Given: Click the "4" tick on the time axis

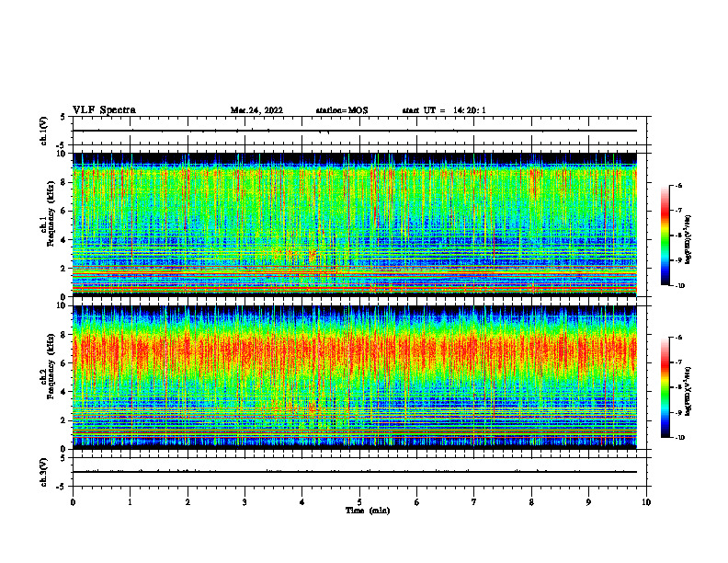Looking at the screenshot, I should 302,502.
